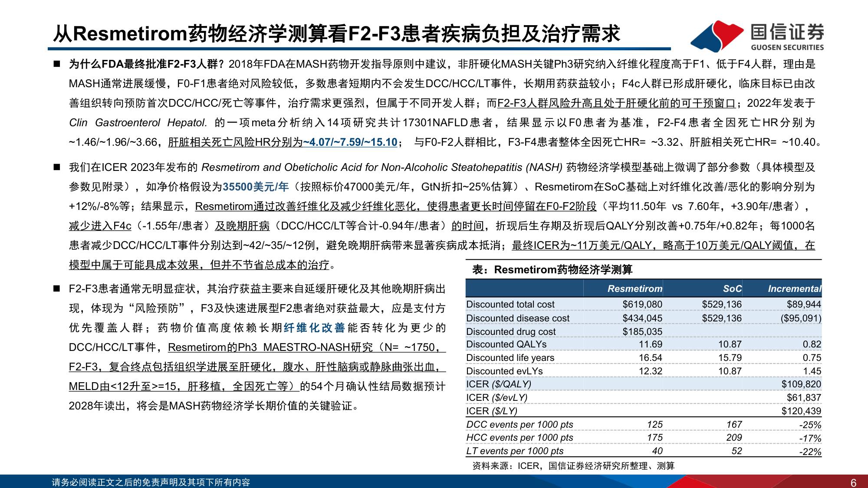Viewport: 868px width, 488px height.
Task: Click the 'DCC events per 1000 pts' row label
Action: [x=519, y=425]
